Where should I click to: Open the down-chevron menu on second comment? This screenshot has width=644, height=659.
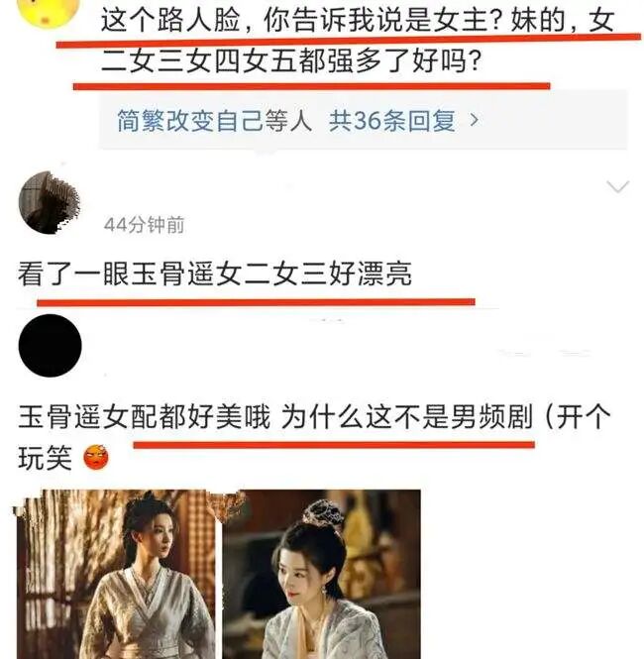(617, 186)
